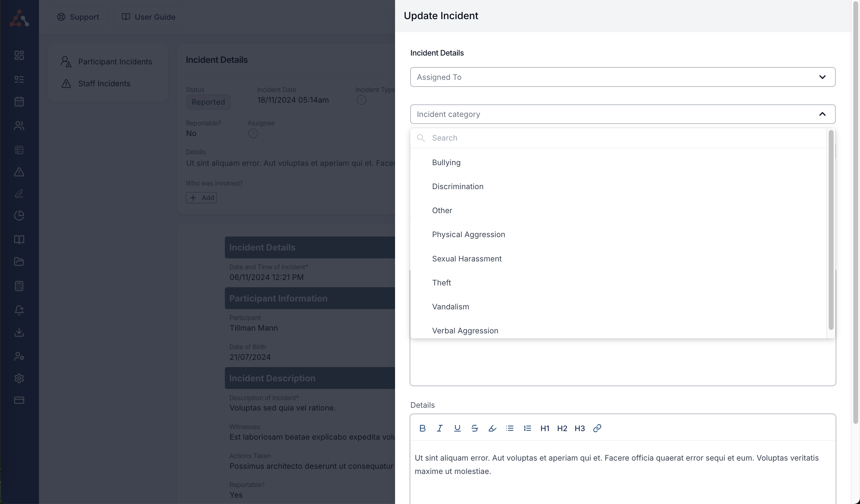Viewport: 860px width, 504px height.
Task: Click the Assigned To chevron arrow
Action: click(x=822, y=77)
